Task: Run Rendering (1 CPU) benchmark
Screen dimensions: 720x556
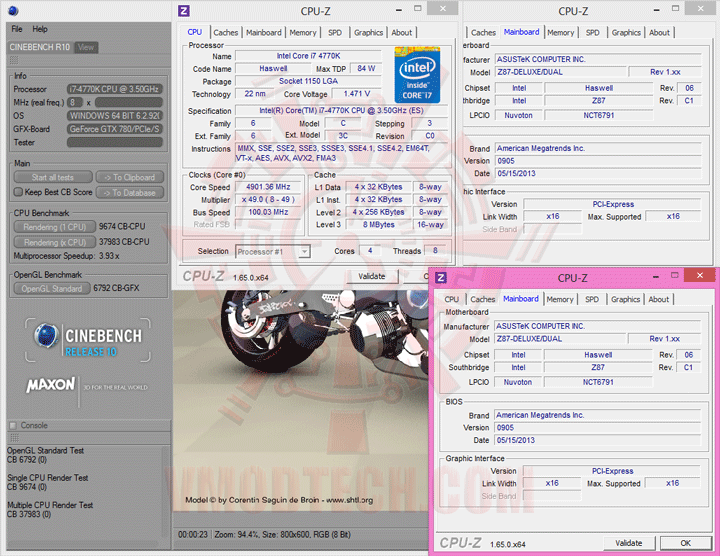Action: [55, 227]
